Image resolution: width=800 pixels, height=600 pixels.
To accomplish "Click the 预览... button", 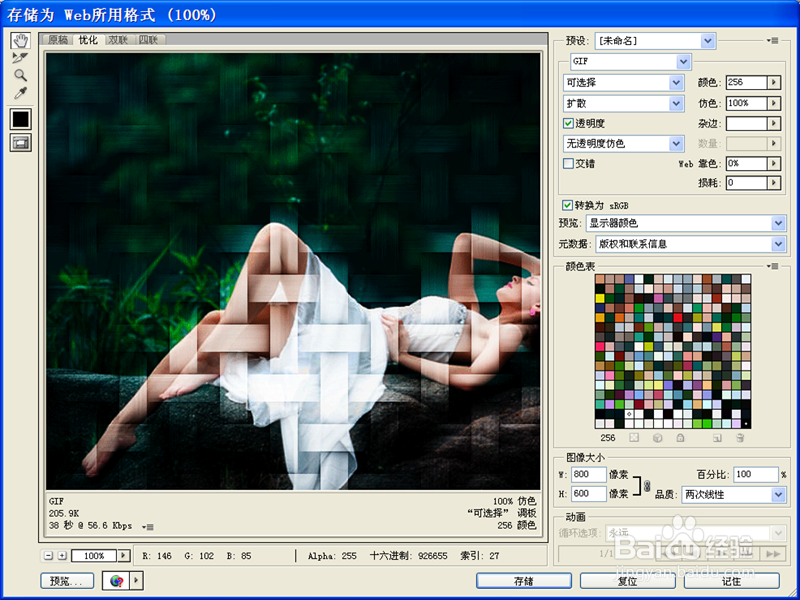I will 67,581.
